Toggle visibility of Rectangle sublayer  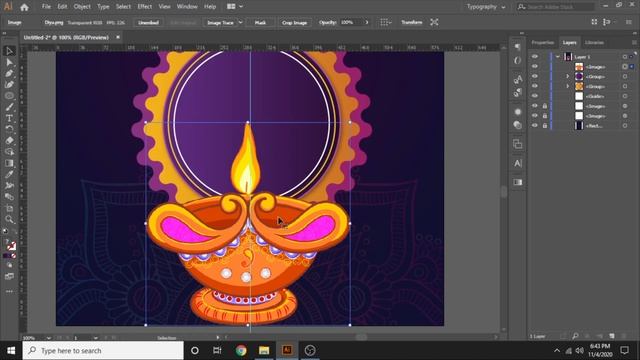coord(535,126)
